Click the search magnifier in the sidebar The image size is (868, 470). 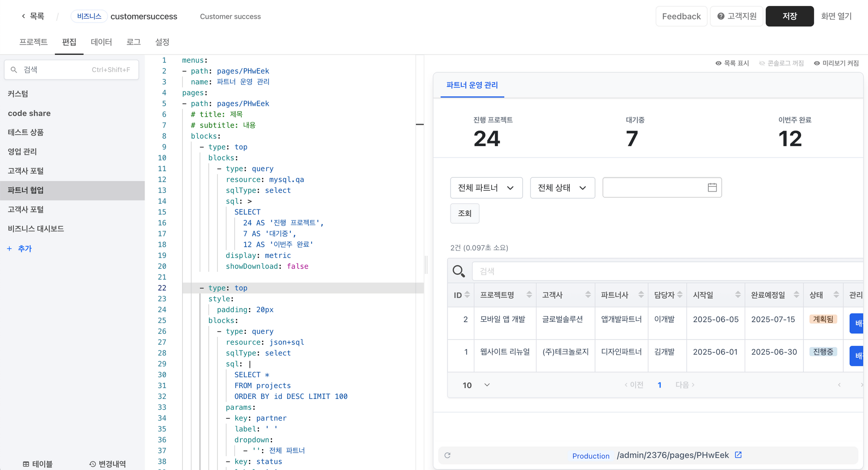pos(14,69)
